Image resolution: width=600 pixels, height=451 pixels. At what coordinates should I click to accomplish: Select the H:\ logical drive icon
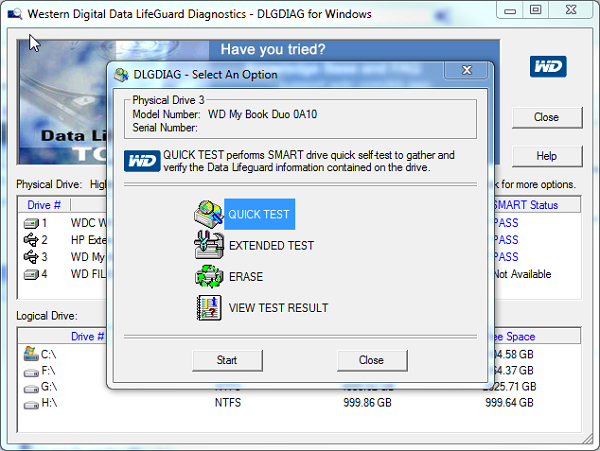31,404
